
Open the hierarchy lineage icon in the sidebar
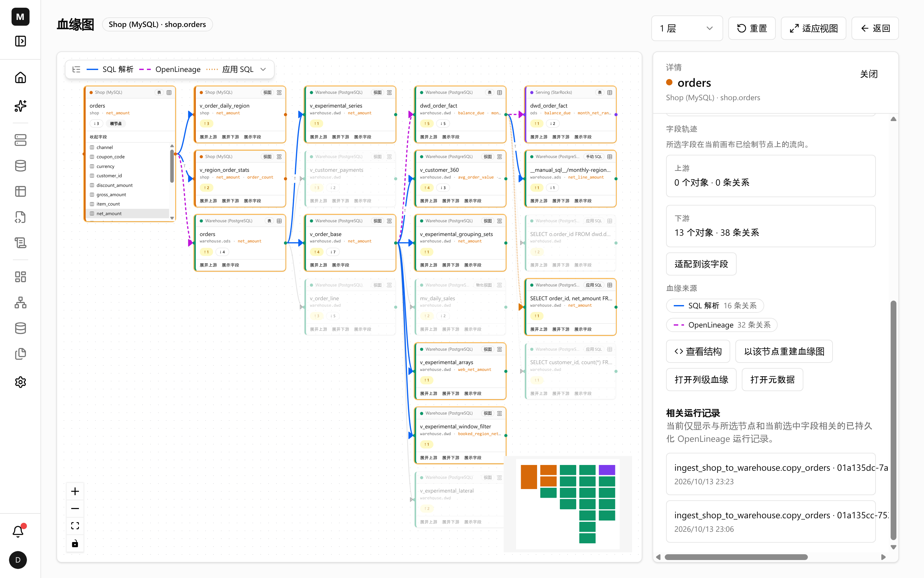click(20, 302)
